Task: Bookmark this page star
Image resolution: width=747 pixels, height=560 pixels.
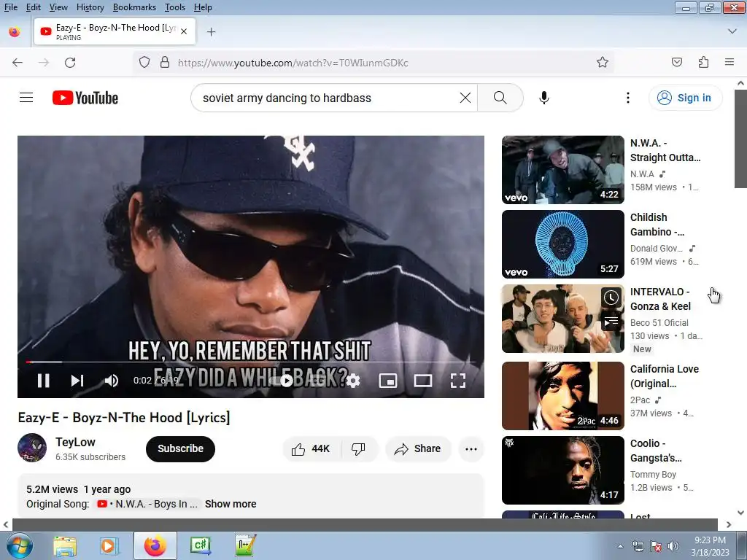Action: [602, 63]
